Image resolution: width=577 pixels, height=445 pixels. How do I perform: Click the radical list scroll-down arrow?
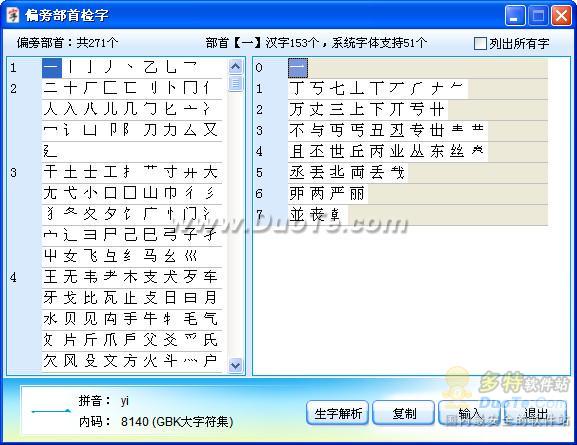coord(236,365)
